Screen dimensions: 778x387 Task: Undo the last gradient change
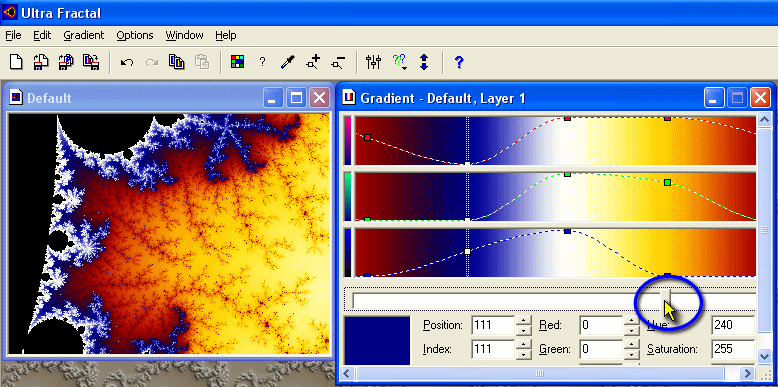[x=127, y=63]
